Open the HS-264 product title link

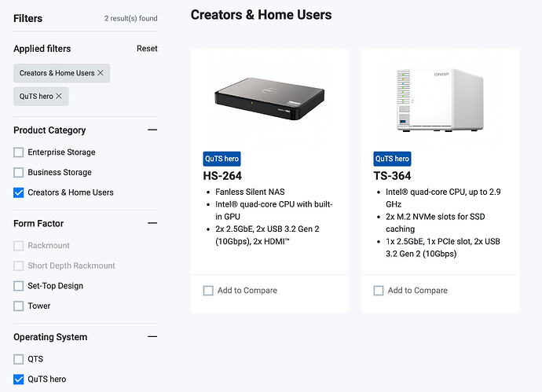pyautogui.click(x=222, y=176)
